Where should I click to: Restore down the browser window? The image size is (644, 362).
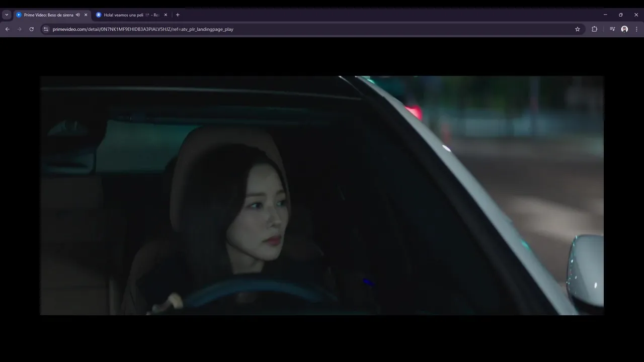pos(621,15)
